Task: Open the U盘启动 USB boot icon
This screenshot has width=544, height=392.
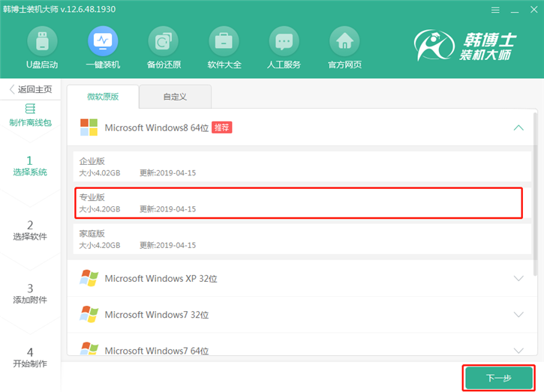Action: [x=41, y=40]
